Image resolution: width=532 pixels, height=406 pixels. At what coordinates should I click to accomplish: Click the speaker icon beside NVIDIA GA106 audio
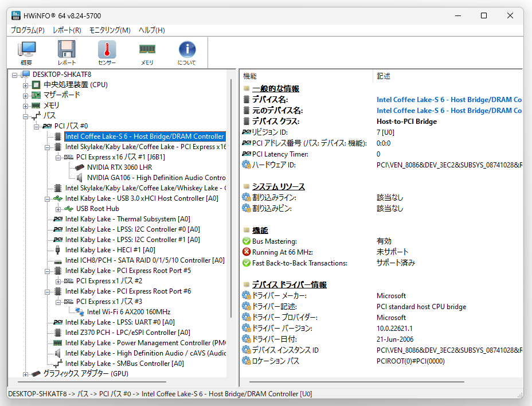tap(79, 178)
